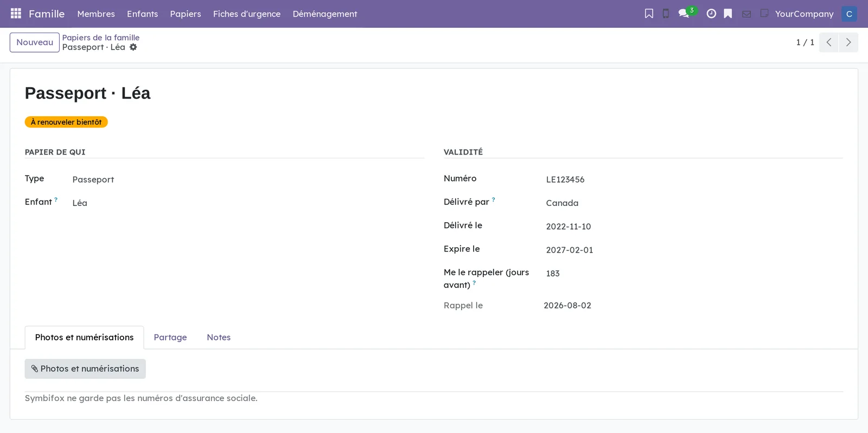Click the Photos et numérisations attachment button
The height and width of the screenshot is (433, 868).
85,369
